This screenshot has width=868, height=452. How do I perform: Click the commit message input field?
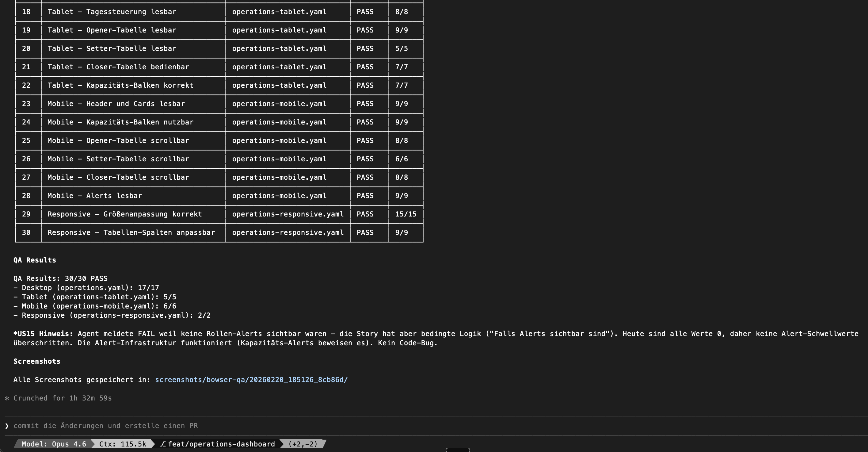click(105, 426)
